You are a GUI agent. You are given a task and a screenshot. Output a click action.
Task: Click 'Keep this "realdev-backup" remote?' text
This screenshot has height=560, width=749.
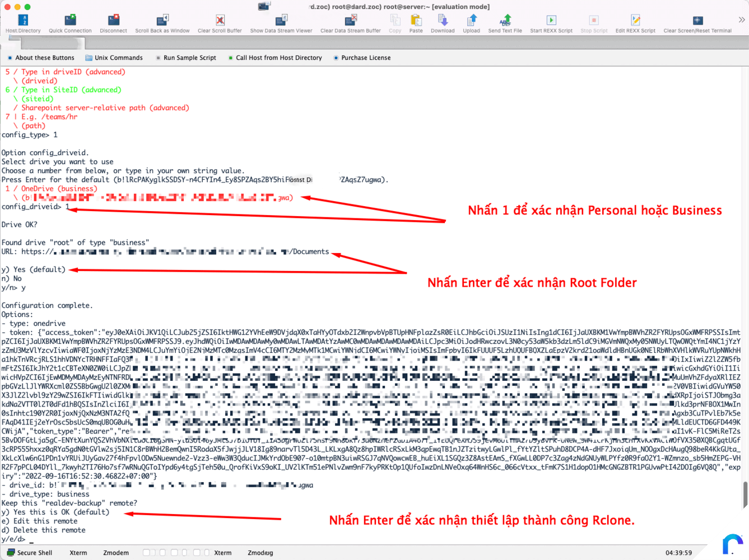point(69,503)
